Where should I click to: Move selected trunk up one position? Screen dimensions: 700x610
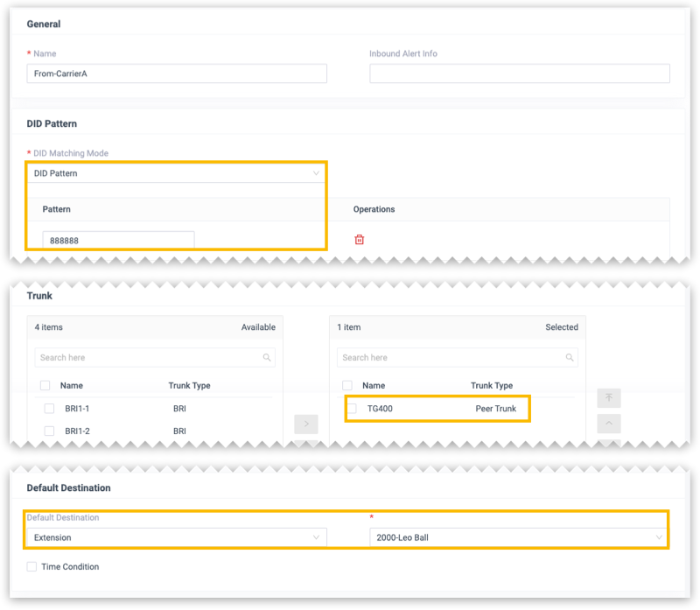pyautogui.click(x=609, y=424)
